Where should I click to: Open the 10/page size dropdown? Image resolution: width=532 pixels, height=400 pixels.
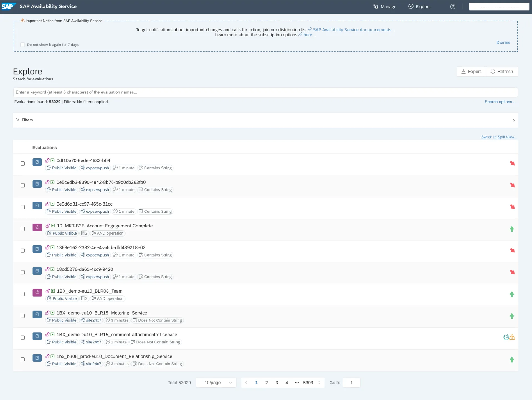pyautogui.click(x=216, y=383)
